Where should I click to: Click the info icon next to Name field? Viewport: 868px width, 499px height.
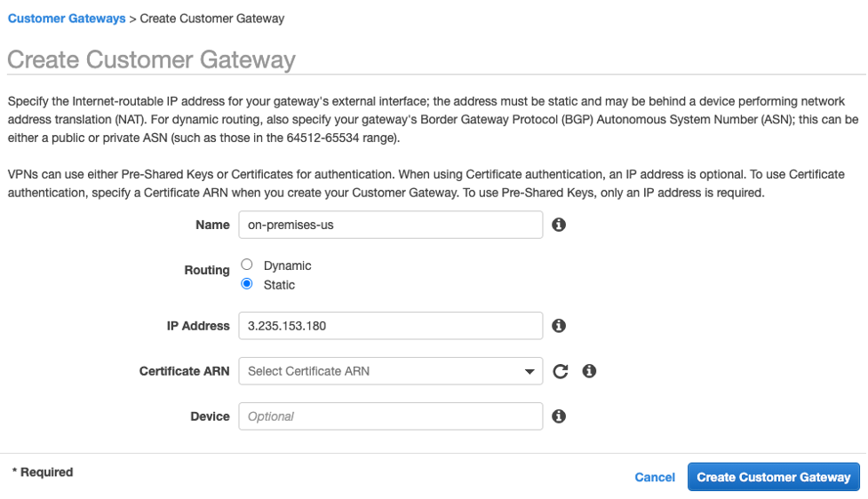pos(559,225)
